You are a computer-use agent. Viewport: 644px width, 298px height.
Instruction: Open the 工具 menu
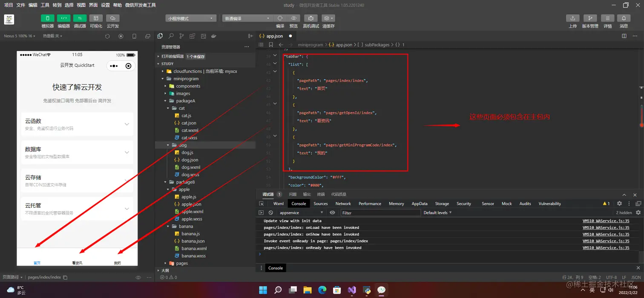(x=45, y=5)
